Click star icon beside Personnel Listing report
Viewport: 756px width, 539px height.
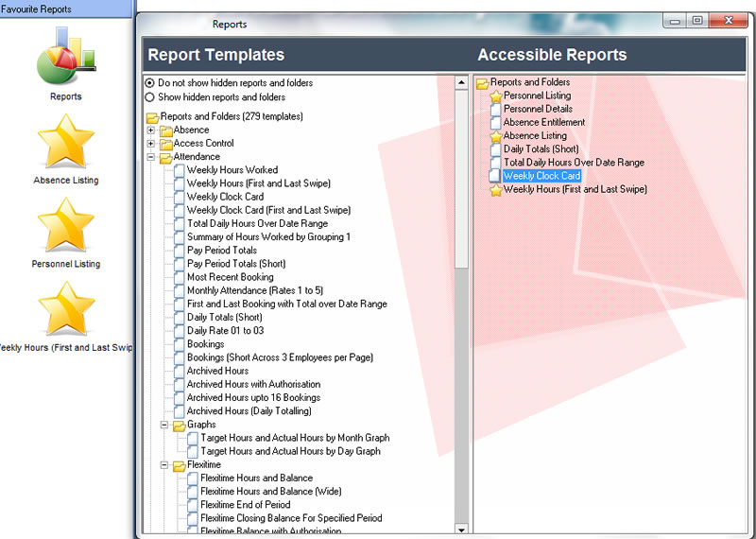pyautogui.click(x=495, y=96)
